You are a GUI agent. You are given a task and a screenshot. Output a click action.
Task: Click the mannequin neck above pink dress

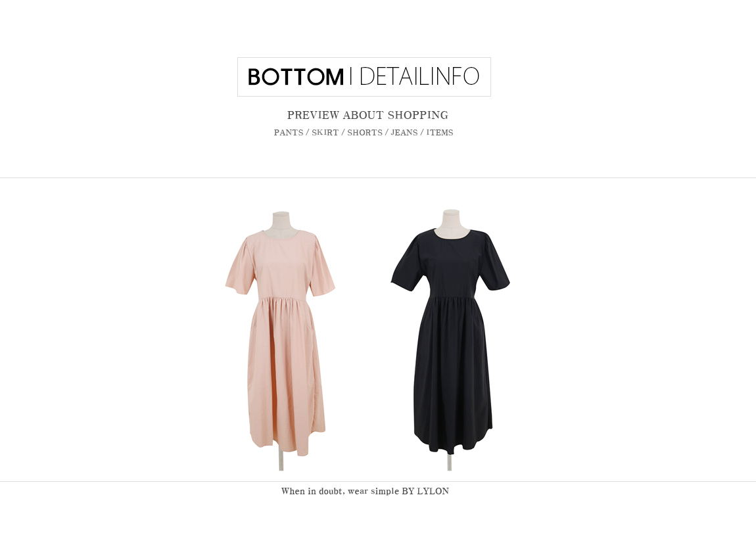click(281, 222)
